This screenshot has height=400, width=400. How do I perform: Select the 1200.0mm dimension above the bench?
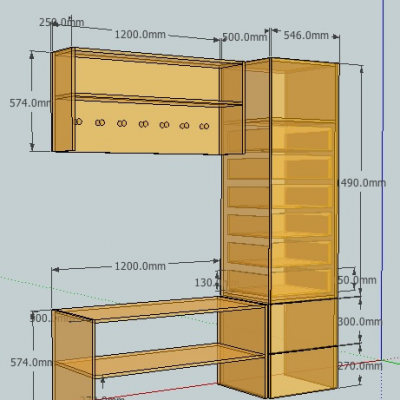coord(140,266)
